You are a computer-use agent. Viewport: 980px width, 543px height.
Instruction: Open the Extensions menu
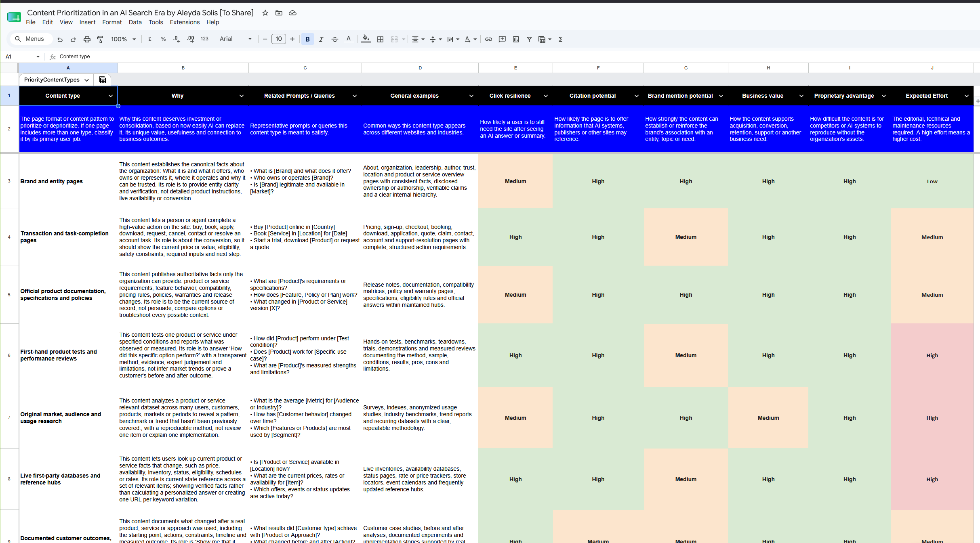185,22
